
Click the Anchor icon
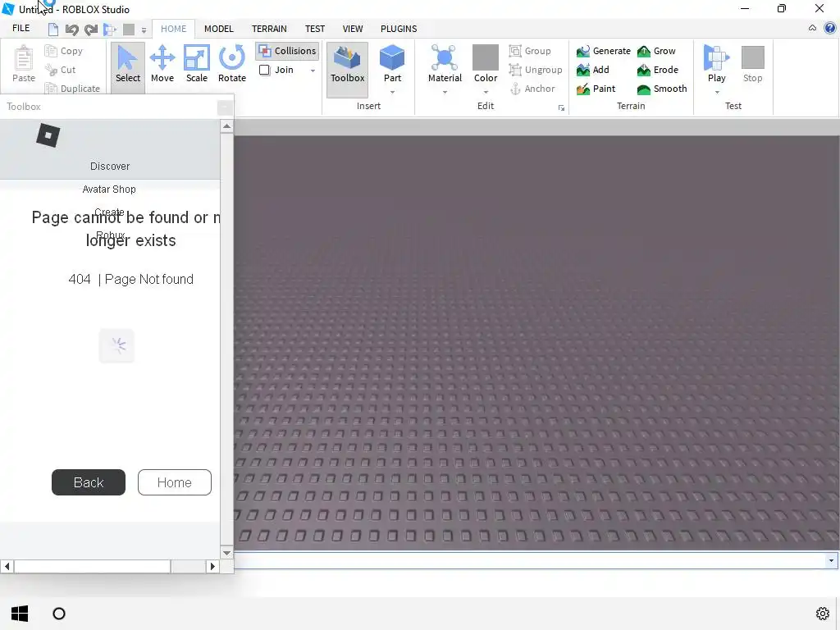515,89
